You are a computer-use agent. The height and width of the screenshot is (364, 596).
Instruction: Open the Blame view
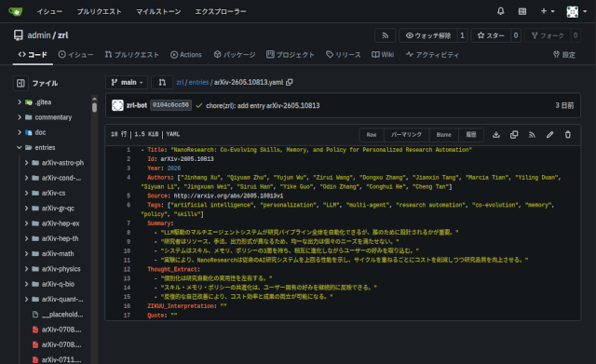tap(443, 134)
